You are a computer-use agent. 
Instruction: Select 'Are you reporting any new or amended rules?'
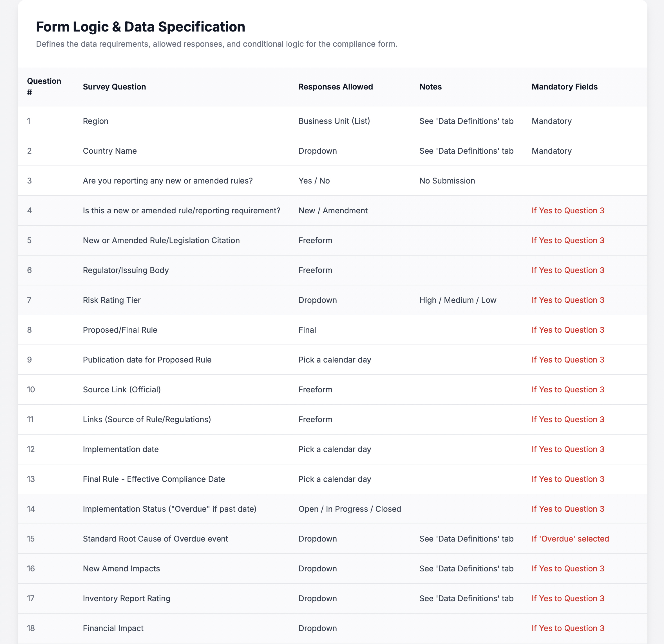(x=168, y=181)
